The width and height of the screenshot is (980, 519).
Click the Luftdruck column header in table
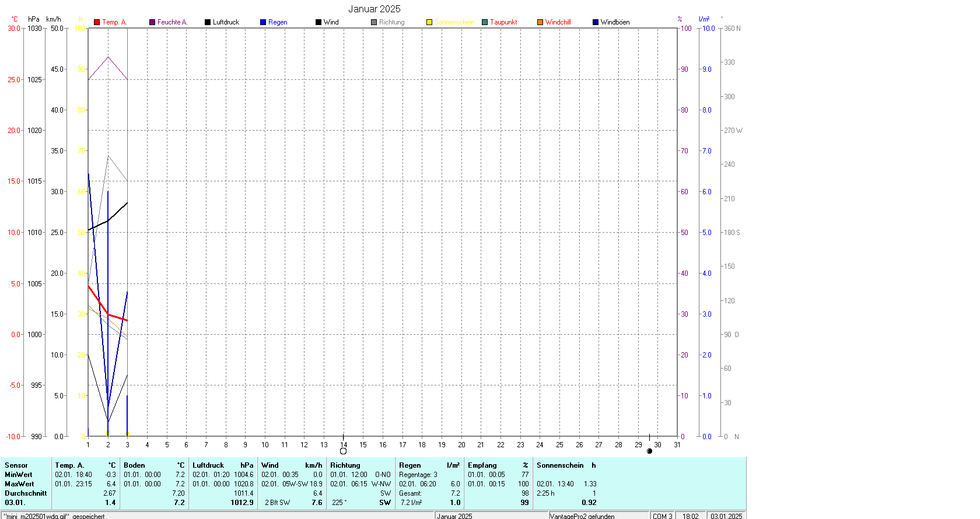208,465
